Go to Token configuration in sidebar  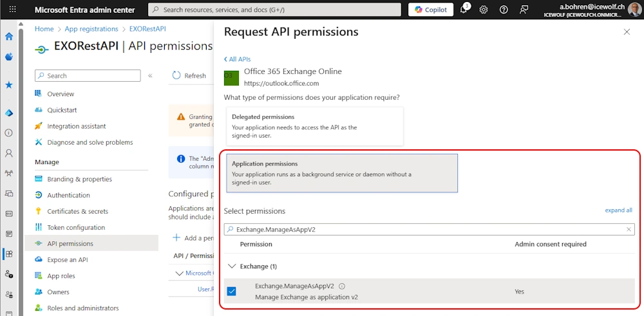75,227
